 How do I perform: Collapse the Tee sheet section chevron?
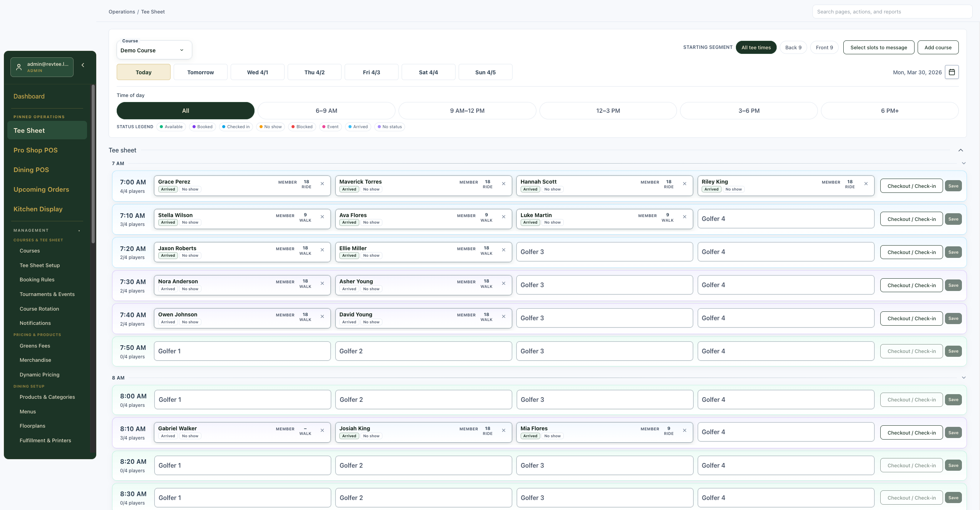coord(960,150)
